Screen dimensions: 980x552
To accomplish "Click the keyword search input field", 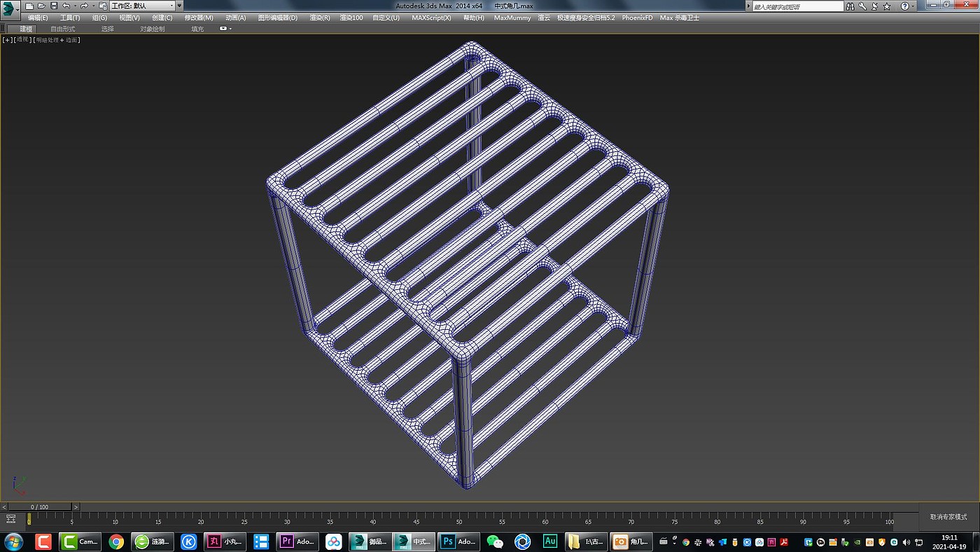I will click(x=797, y=6).
